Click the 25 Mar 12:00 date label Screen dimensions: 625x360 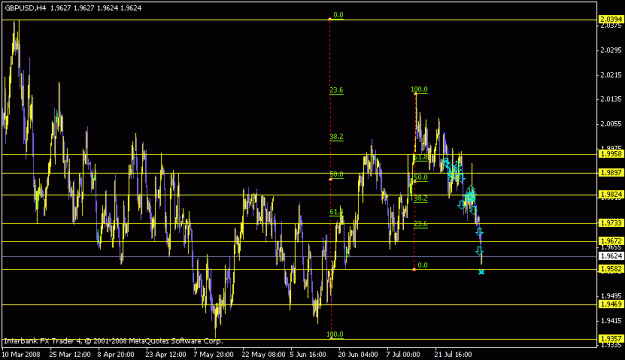click(x=70, y=354)
